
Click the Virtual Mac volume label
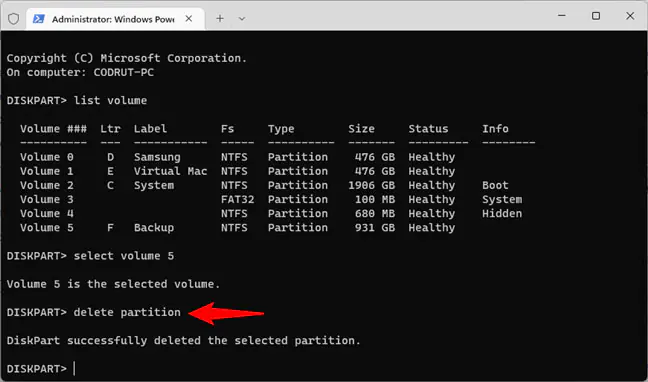point(170,171)
